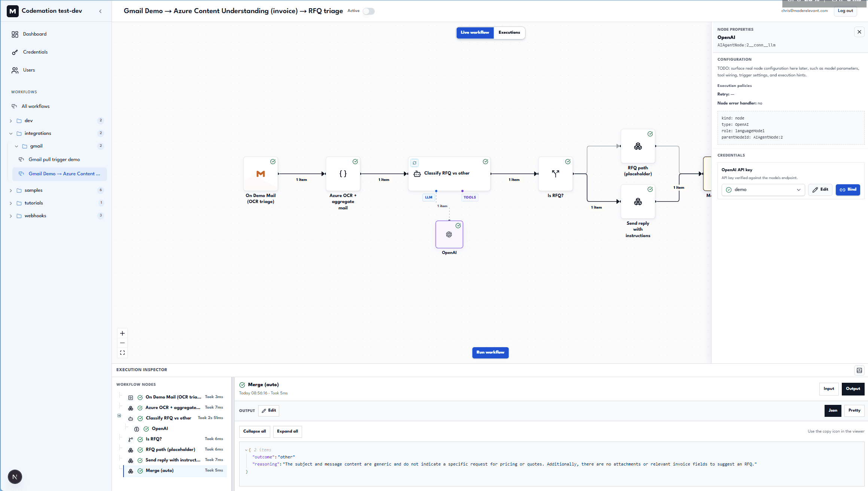
Task: Select the Live workflow tab
Action: click(475, 33)
